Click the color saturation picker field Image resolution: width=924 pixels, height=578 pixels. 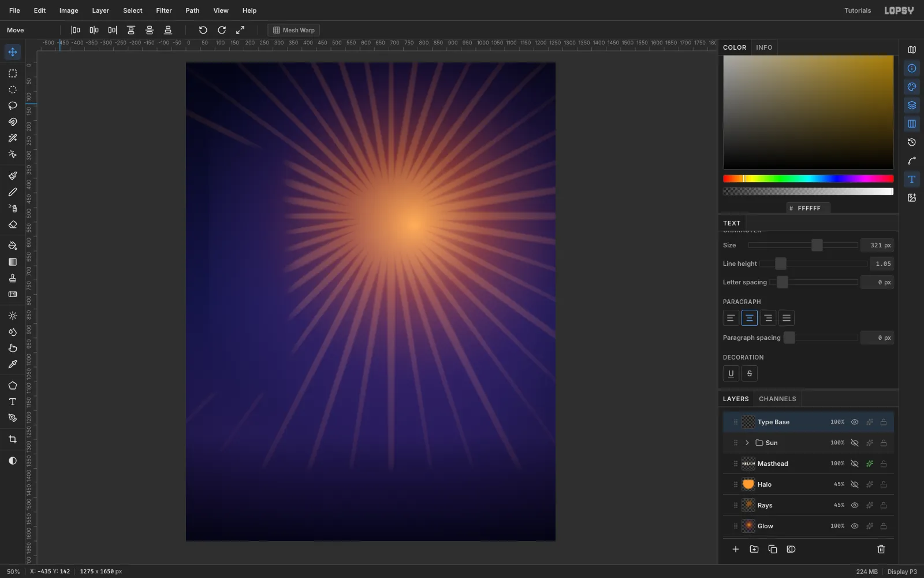[x=808, y=112]
